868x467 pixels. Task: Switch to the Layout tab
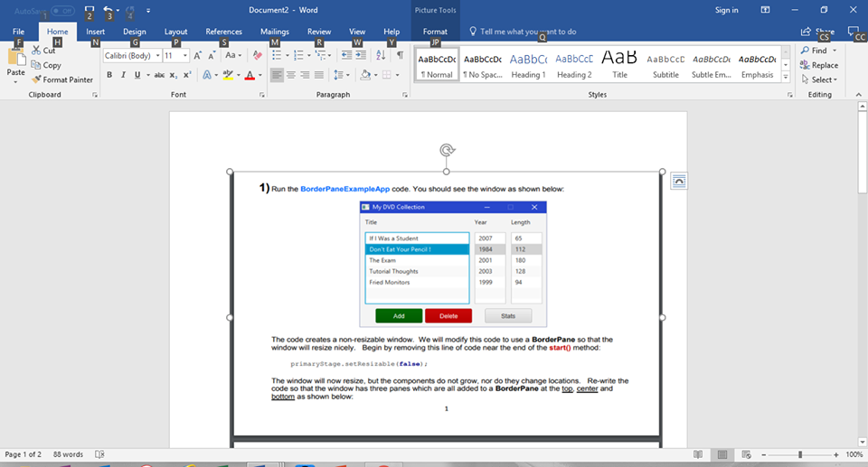tap(175, 32)
